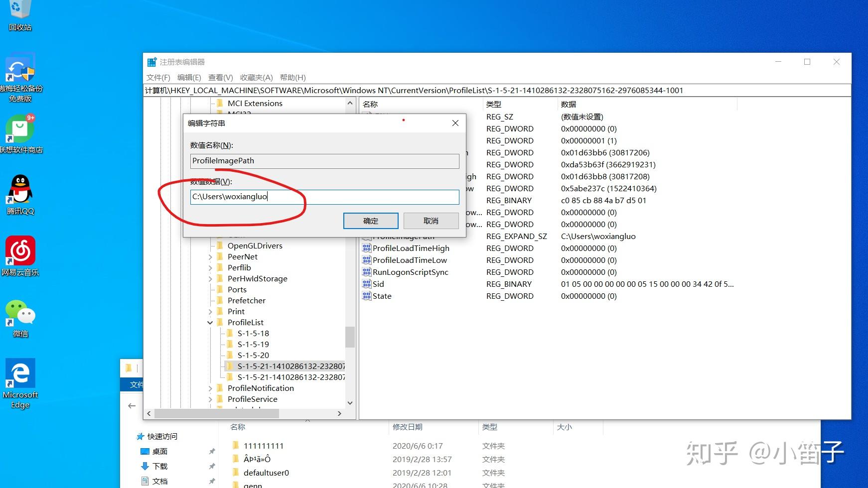Click the 数值数据 text field
Screen dimensions: 868x488
point(324,197)
